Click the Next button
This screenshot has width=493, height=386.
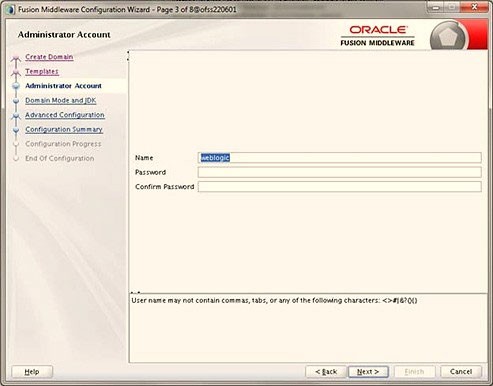pyautogui.click(x=368, y=372)
